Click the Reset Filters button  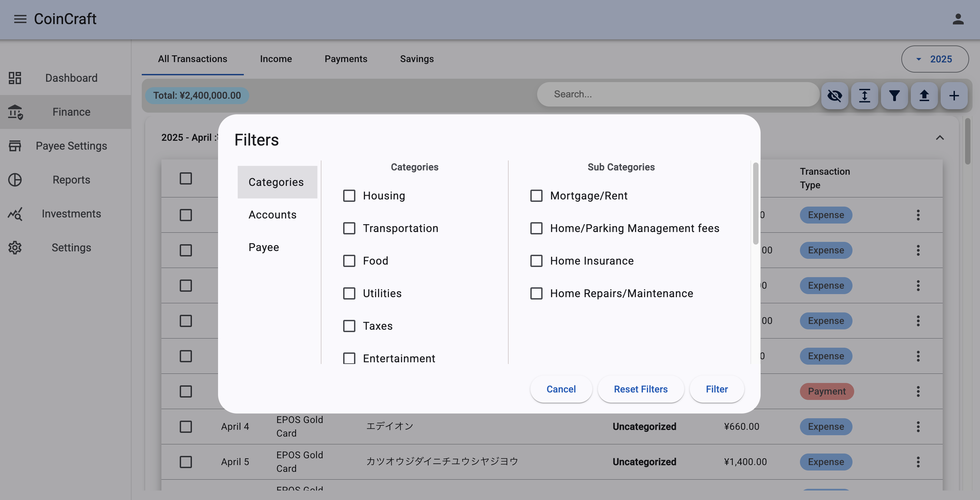641,389
